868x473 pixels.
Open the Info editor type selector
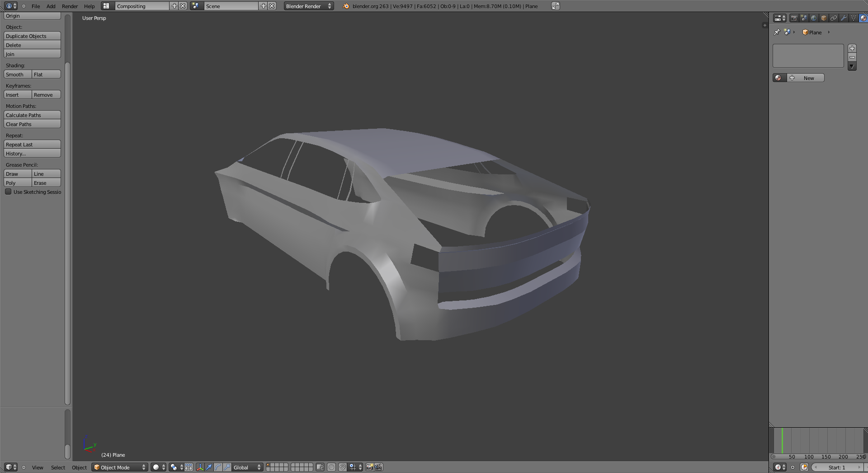click(11, 6)
